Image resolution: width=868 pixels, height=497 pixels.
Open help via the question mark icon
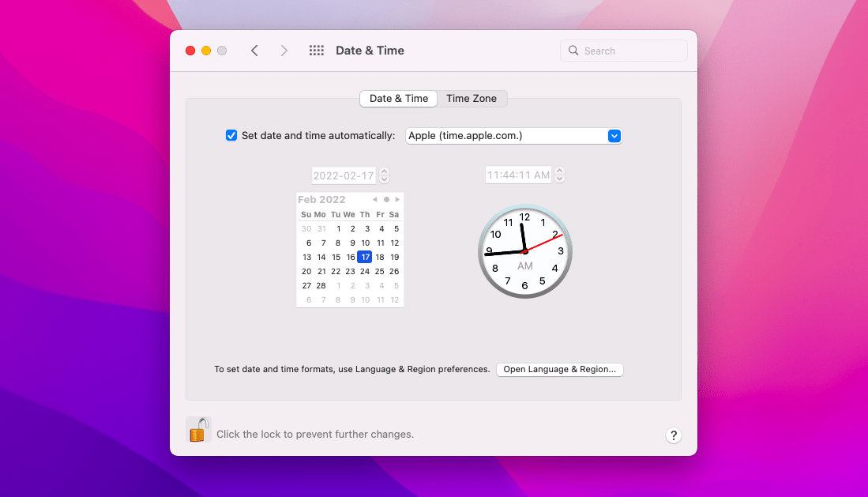pyautogui.click(x=674, y=435)
